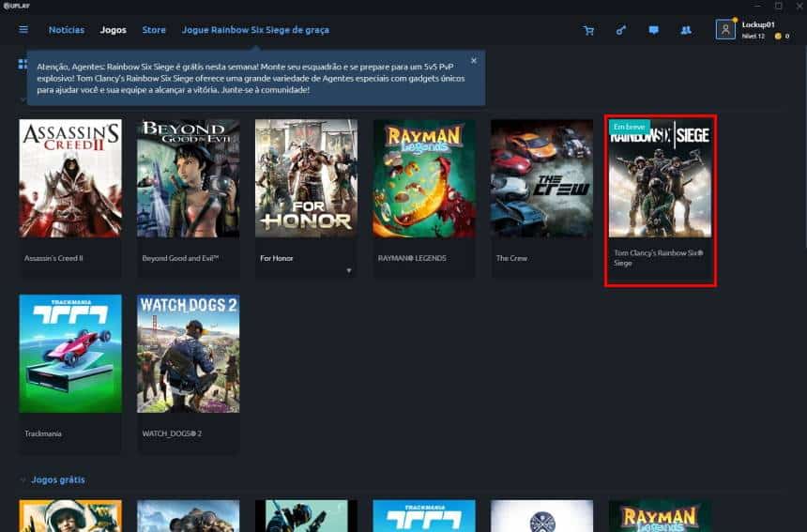Open the Notícias tab
The width and height of the screenshot is (807, 532).
[x=67, y=30]
